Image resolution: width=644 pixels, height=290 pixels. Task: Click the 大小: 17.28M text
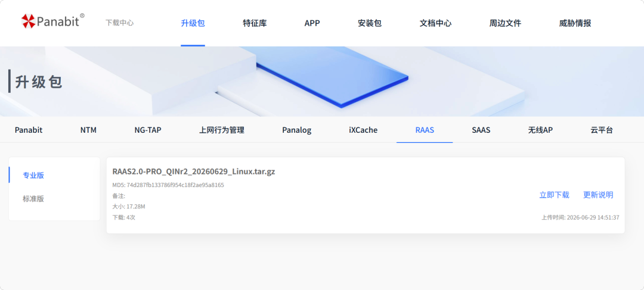point(129,206)
